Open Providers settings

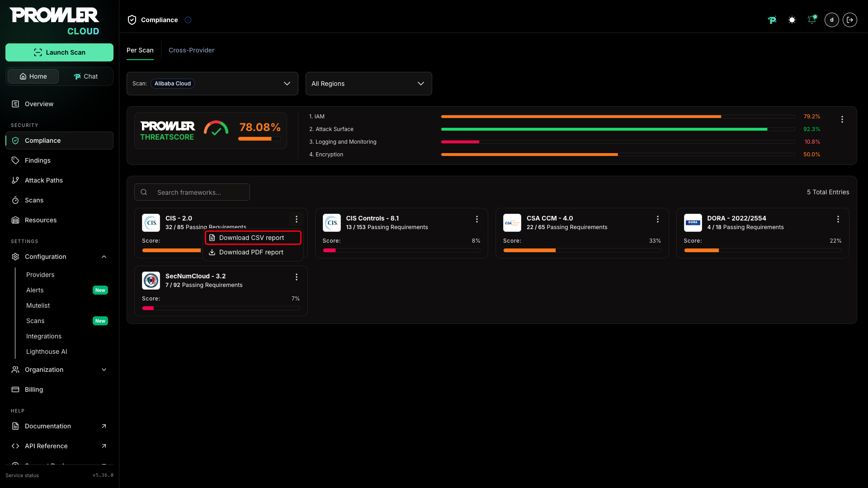[40, 275]
